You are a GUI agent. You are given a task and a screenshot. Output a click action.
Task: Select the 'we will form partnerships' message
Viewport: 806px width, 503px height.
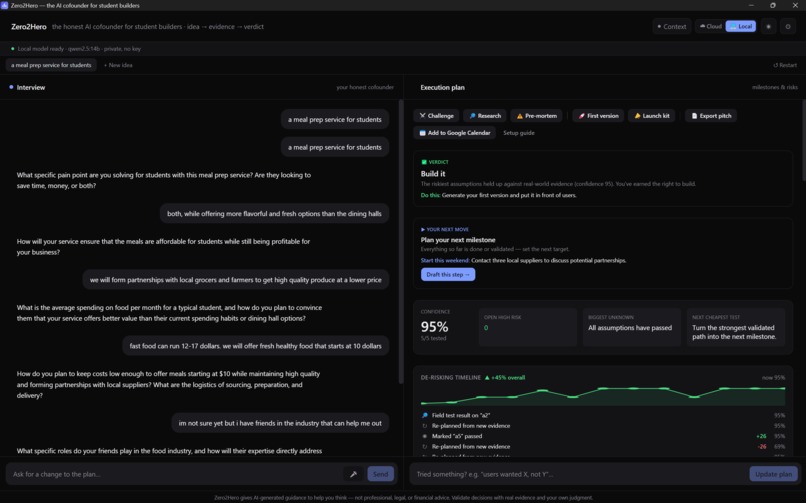(x=236, y=280)
